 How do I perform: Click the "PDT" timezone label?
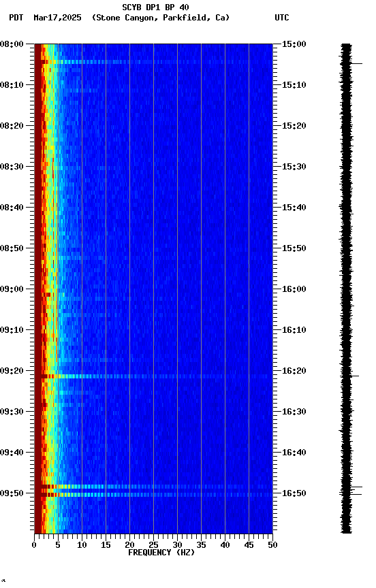point(16,18)
